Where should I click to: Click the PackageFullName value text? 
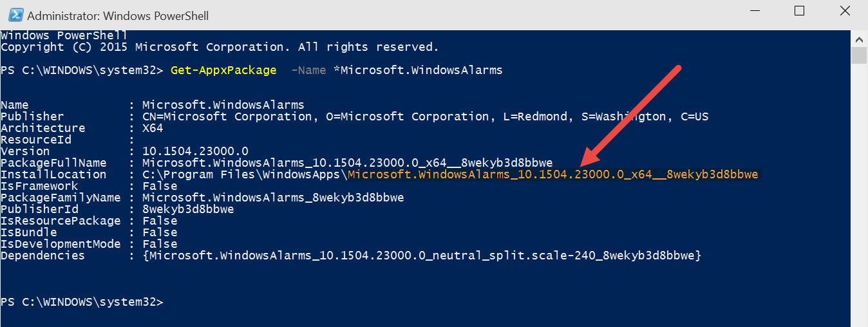[x=347, y=163]
